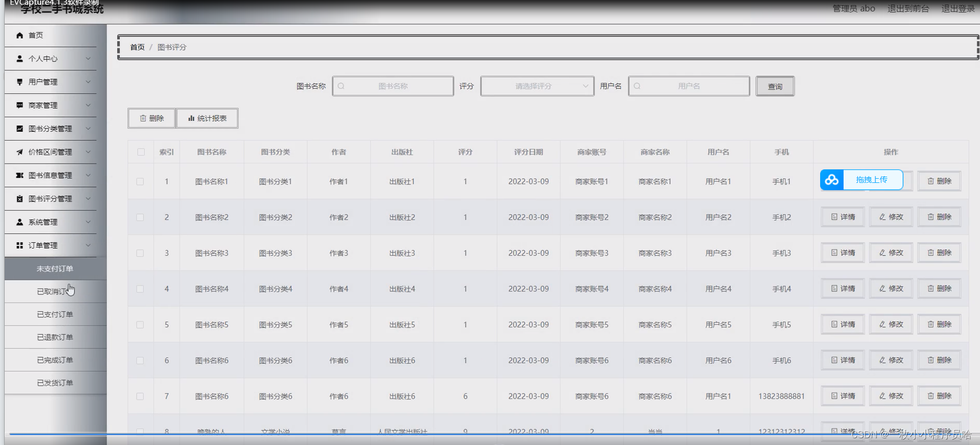The image size is (980, 445).
Task: Click pencil icon of row 3 修改
Action: coord(883,253)
